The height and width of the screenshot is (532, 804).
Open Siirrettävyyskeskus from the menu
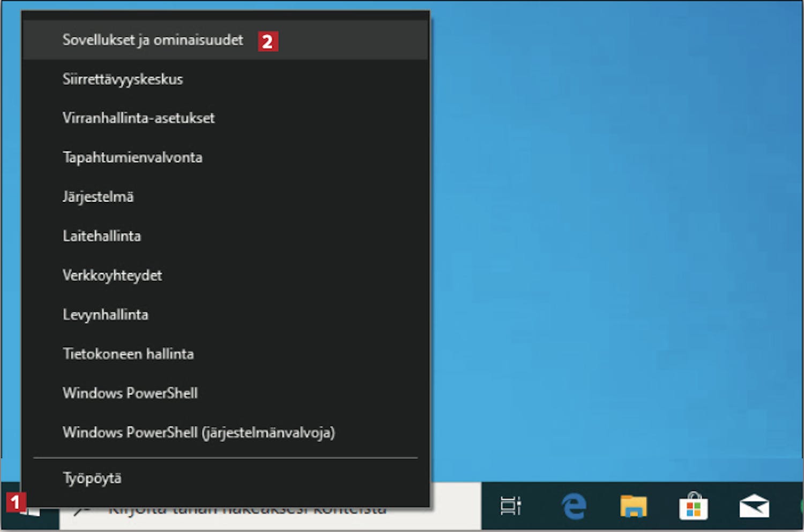[123, 79]
